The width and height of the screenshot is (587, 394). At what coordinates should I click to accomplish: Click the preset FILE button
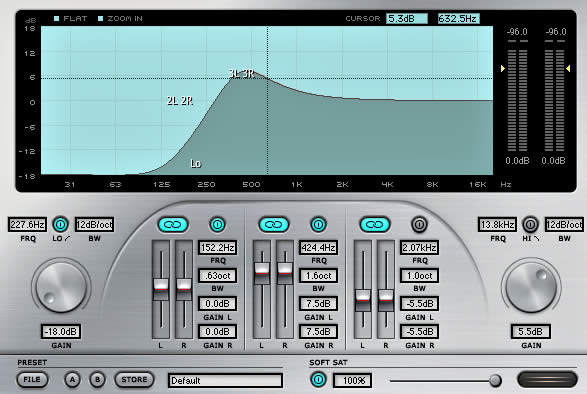[x=32, y=380]
